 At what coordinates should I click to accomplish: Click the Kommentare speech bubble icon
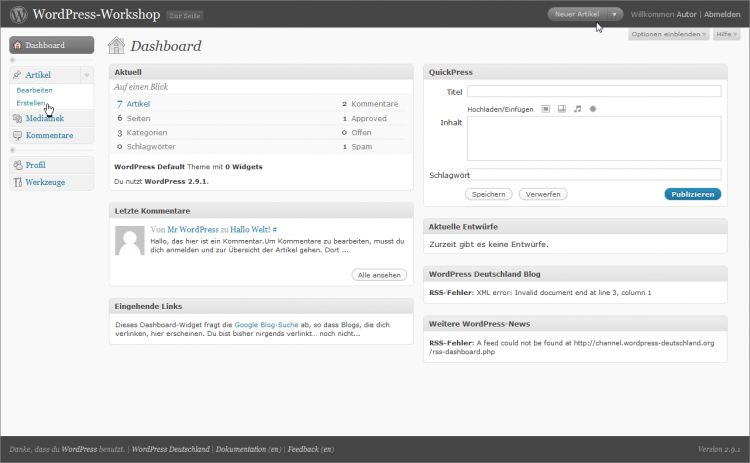(x=18, y=135)
